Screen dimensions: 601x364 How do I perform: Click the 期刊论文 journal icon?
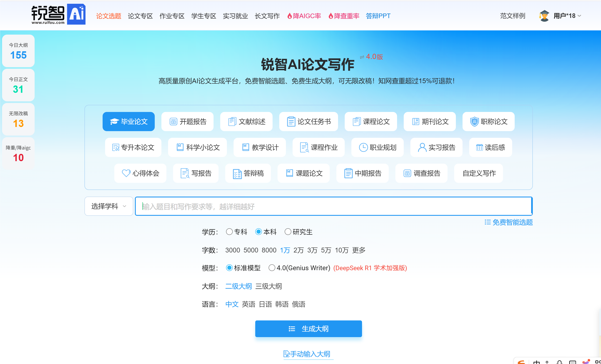click(416, 121)
